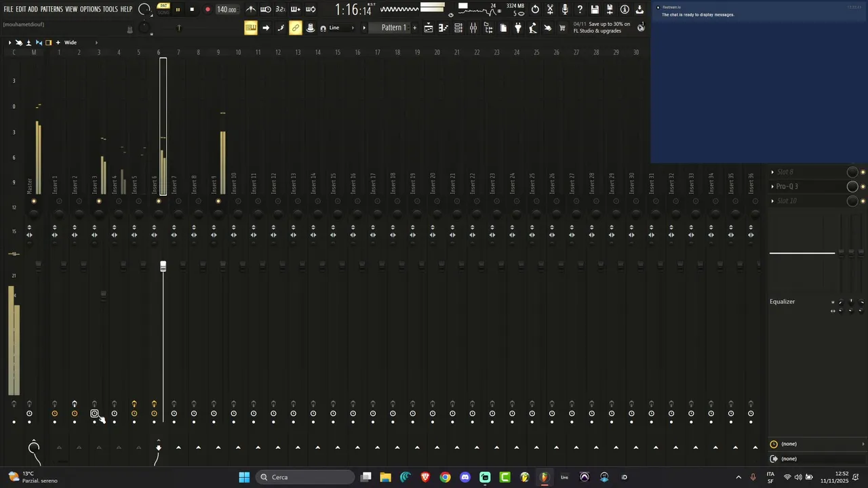Click the 3-2-1 countdown icon

point(281,9)
